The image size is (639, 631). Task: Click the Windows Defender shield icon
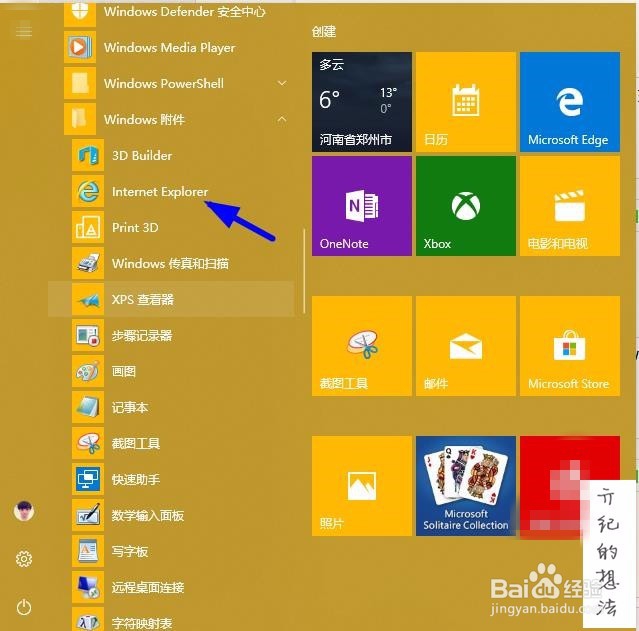[80, 12]
